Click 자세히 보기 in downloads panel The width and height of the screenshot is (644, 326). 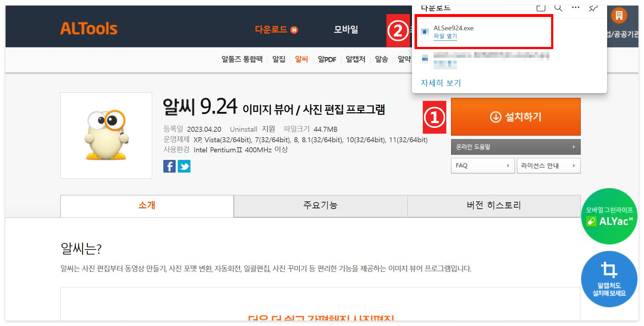point(441,83)
